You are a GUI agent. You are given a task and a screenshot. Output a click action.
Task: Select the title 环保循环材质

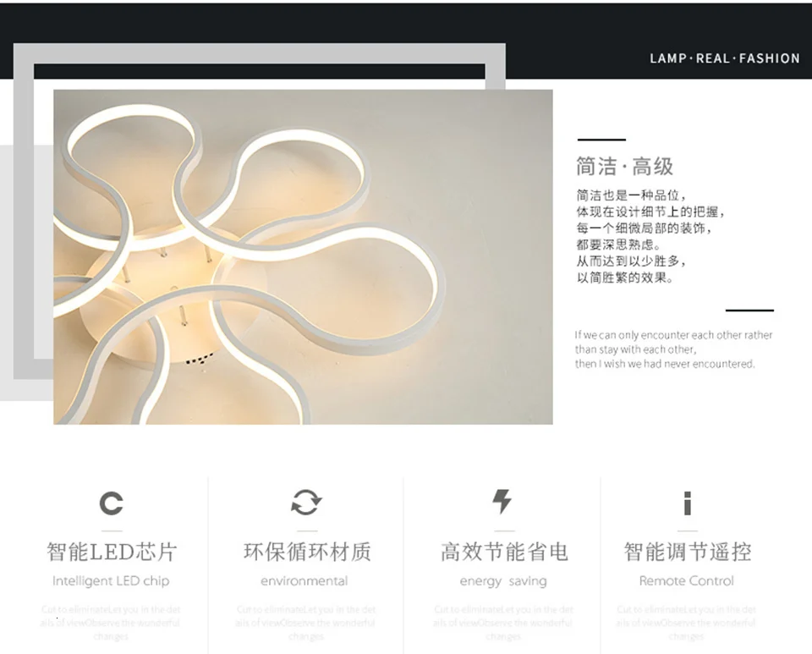(x=307, y=552)
